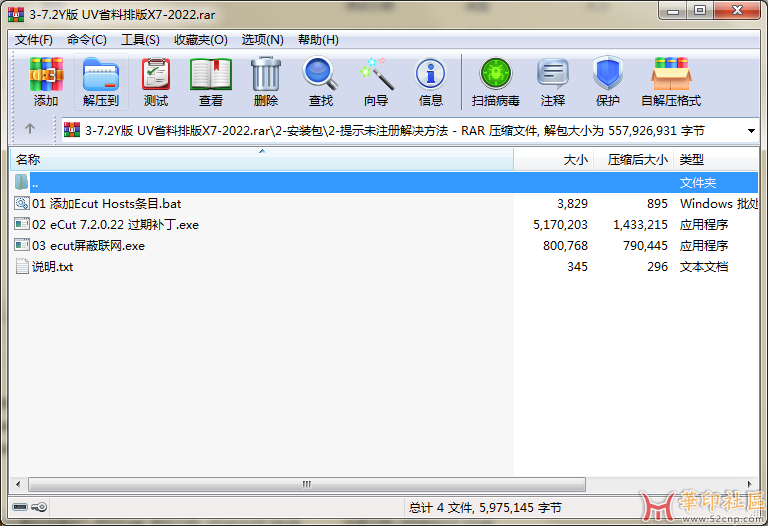Click the Protect (保护) shield icon
The image size is (768, 526).
[607, 82]
